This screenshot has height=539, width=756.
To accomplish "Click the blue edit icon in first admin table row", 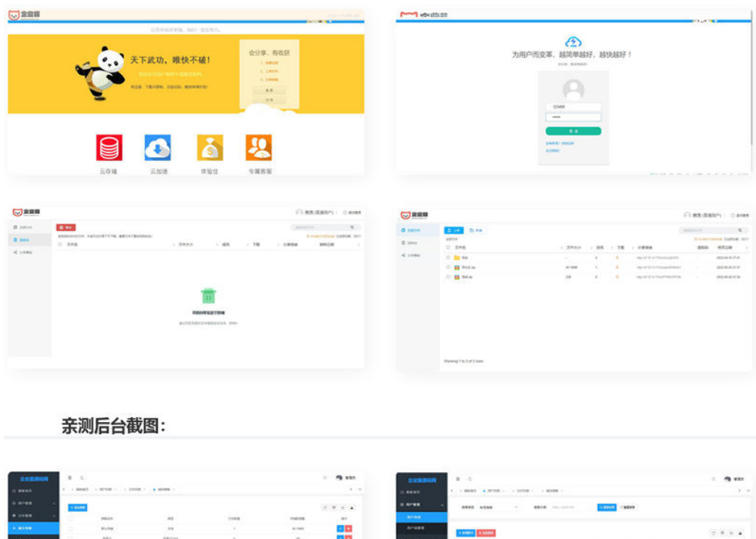I will pyautogui.click(x=341, y=529).
